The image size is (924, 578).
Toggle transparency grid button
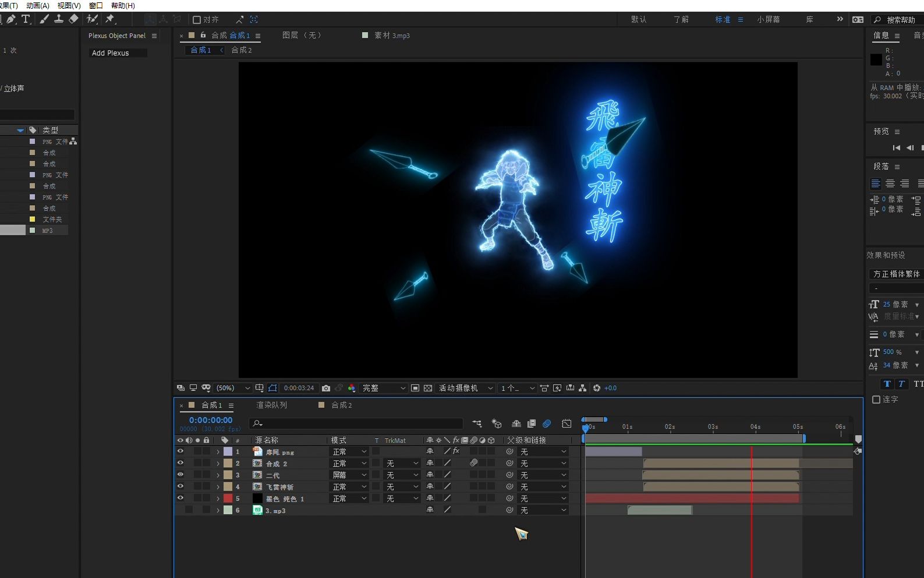[428, 388]
